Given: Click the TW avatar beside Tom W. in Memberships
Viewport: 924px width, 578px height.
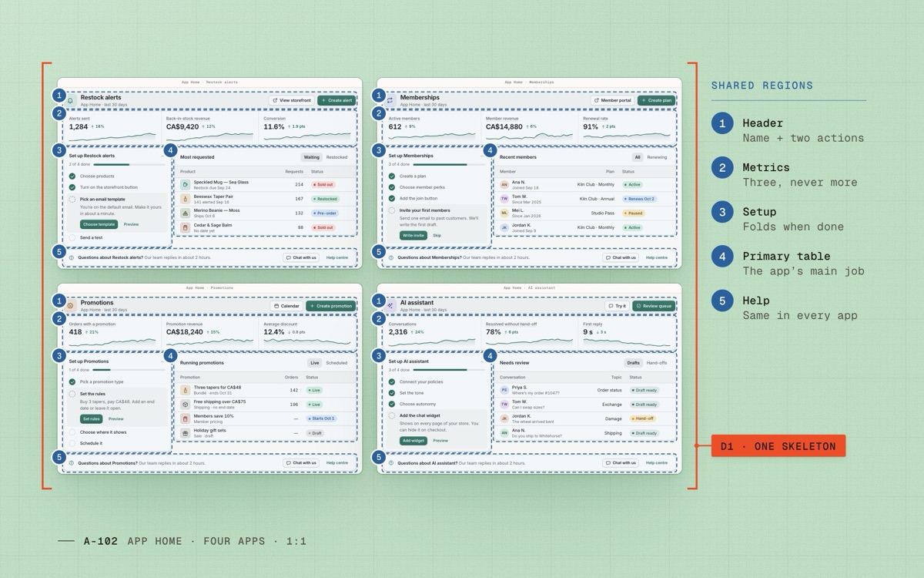Looking at the screenshot, I should tap(504, 199).
